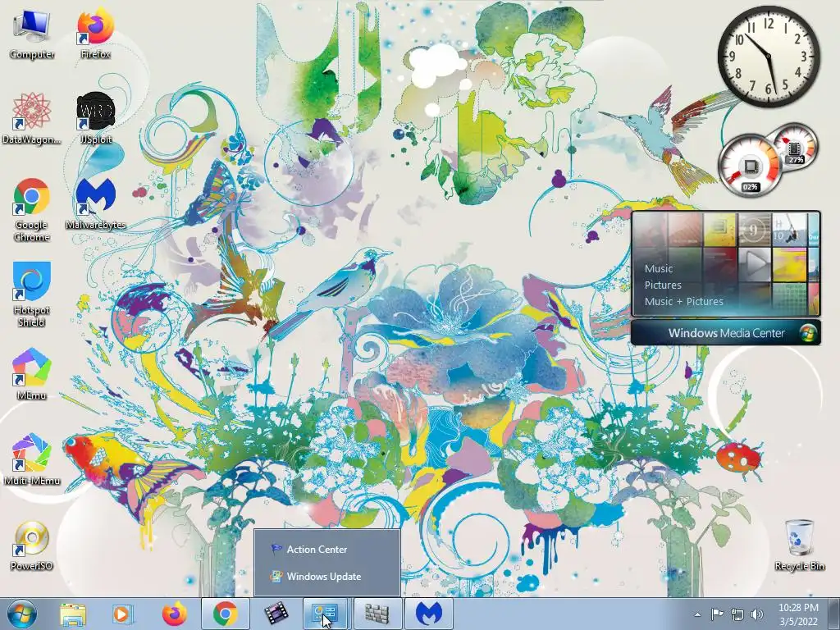Choose Action Center from the jump list

point(326,549)
